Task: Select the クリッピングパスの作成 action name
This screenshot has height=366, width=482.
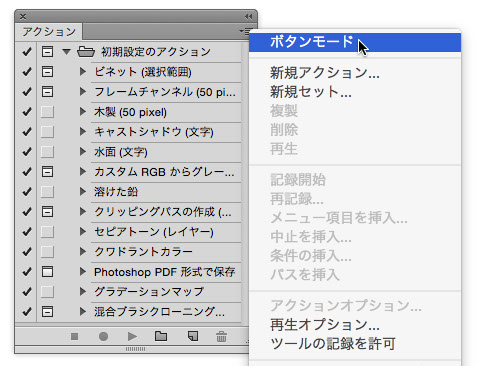Action: click(163, 212)
